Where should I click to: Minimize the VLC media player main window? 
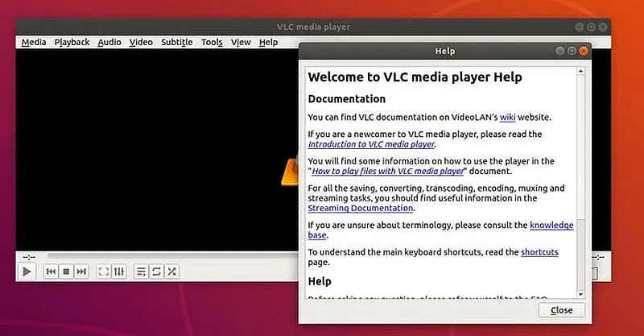[579, 27]
